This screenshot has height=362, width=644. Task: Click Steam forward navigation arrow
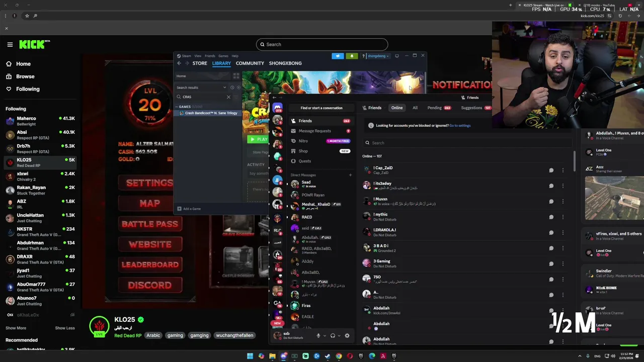pos(187,63)
